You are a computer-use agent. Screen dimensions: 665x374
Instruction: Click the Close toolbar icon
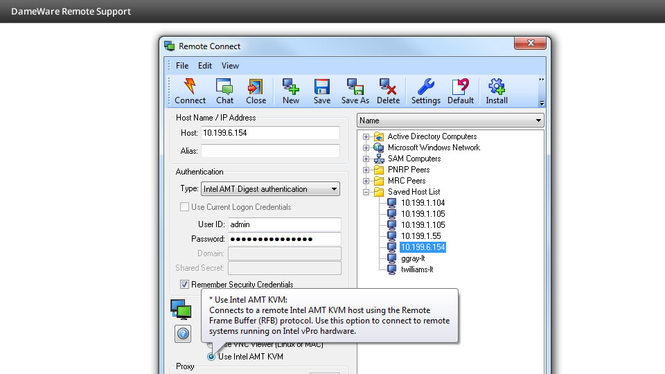255,86
